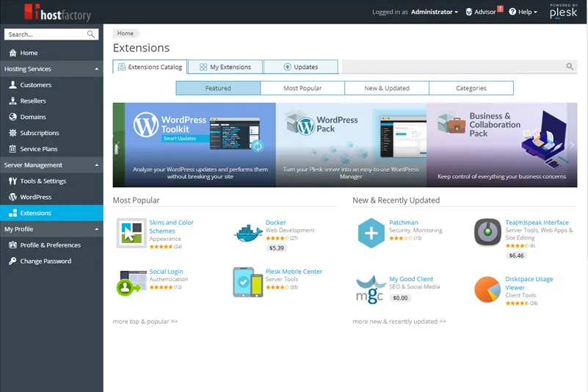This screenshot has width=588, height=392.
Task: Open the Tea(m)speak Interface title link
Action: tap(537, 222)
